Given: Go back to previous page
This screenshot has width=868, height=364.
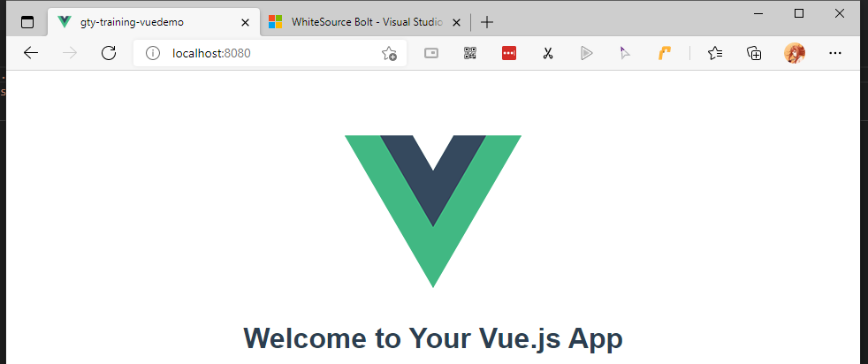Looking at the screenshot, I should tap(30, 53).
